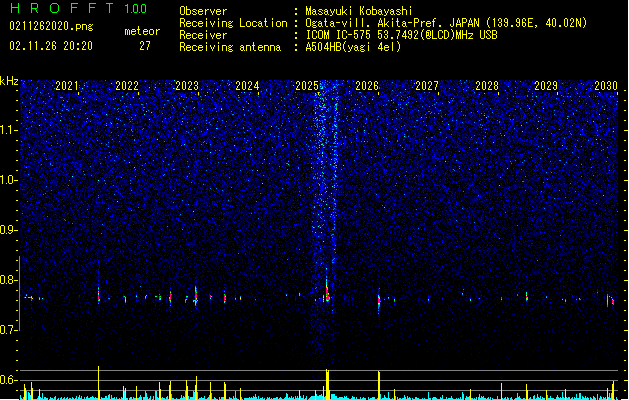Click the 0.8 kHz axis label
The height and width of the screenshot is (400, 629).
point(9,280)
